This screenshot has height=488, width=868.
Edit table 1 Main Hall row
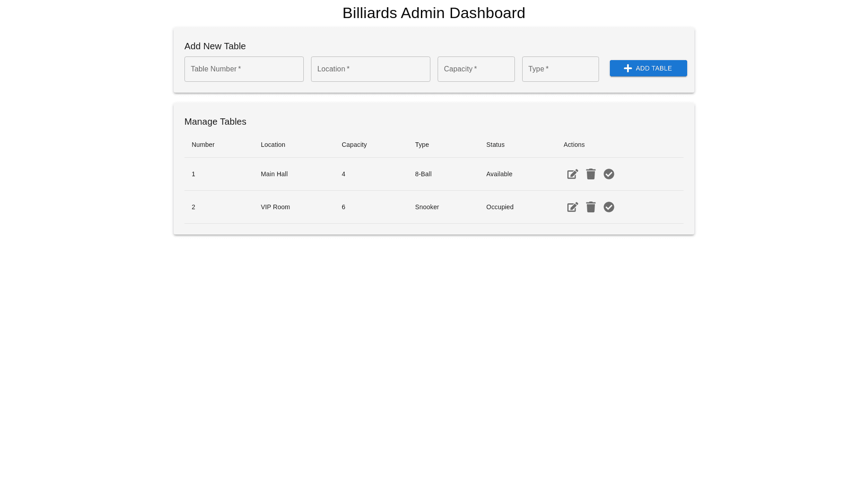572,174
